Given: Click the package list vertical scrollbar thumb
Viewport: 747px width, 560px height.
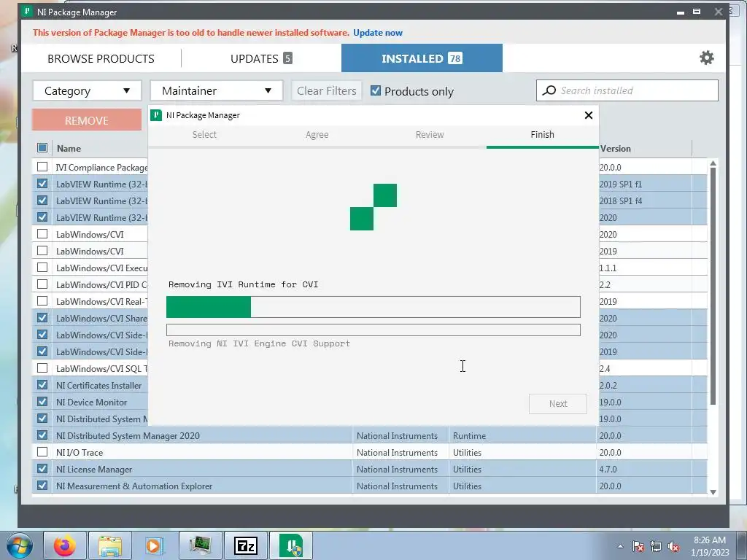Looking at the screenshot, I should tap(713, 286).
